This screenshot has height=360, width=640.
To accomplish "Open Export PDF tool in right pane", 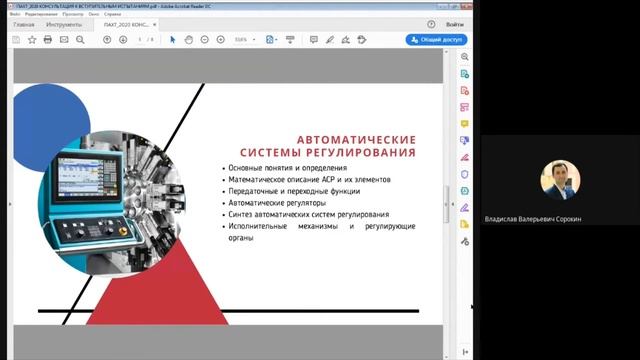I will coord(464,74).
